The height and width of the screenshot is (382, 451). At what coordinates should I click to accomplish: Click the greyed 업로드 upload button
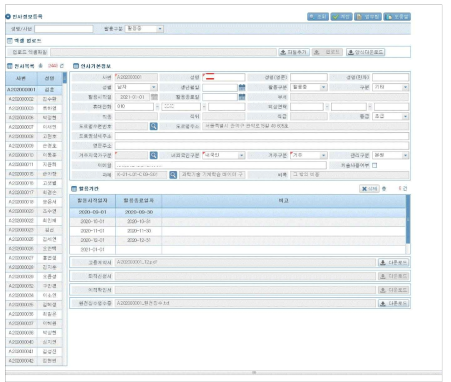click(x=327, y=52)
